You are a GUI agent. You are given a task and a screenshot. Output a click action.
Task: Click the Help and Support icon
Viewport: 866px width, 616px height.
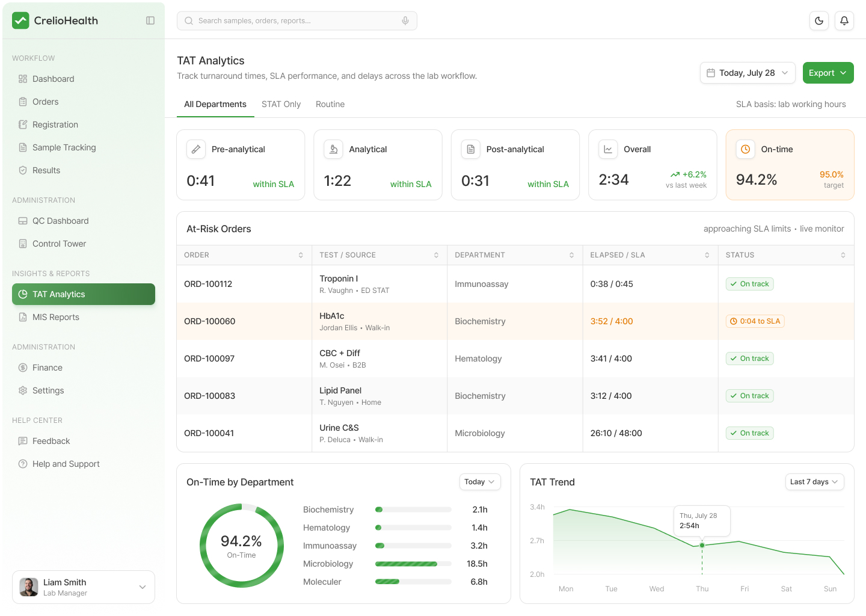tap(23, 464)
